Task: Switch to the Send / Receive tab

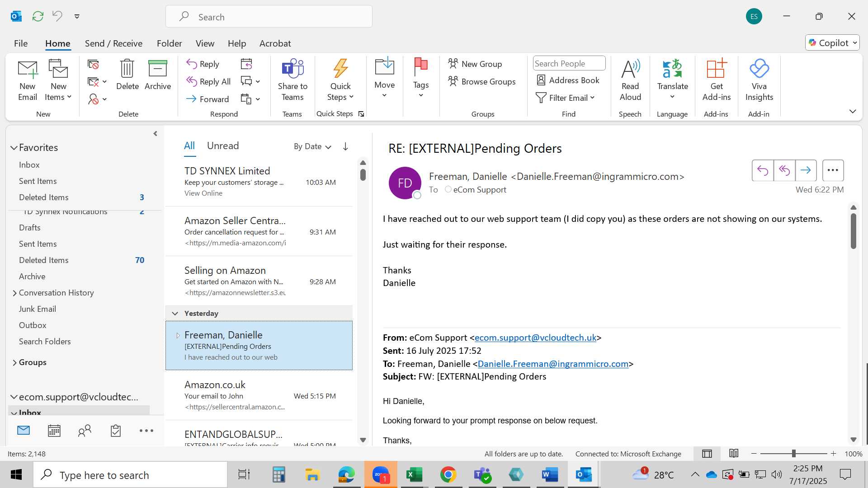Action: click(113, 43)
